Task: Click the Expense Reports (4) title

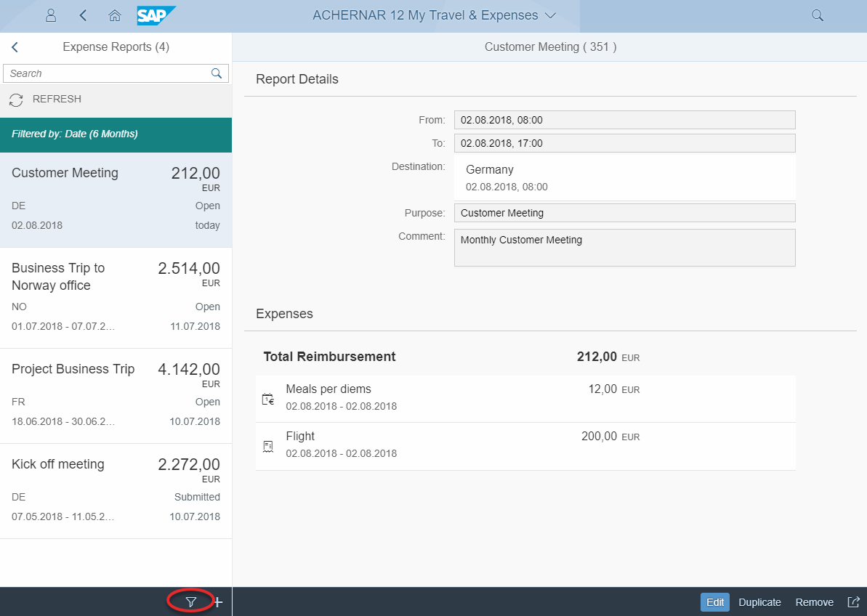Action: (x=116, y=47)
